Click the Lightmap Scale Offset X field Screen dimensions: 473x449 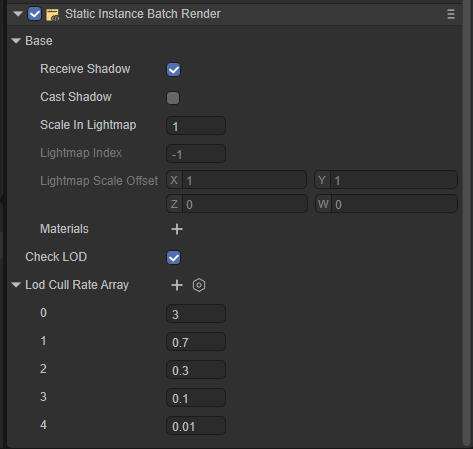(x=236, y=180)
